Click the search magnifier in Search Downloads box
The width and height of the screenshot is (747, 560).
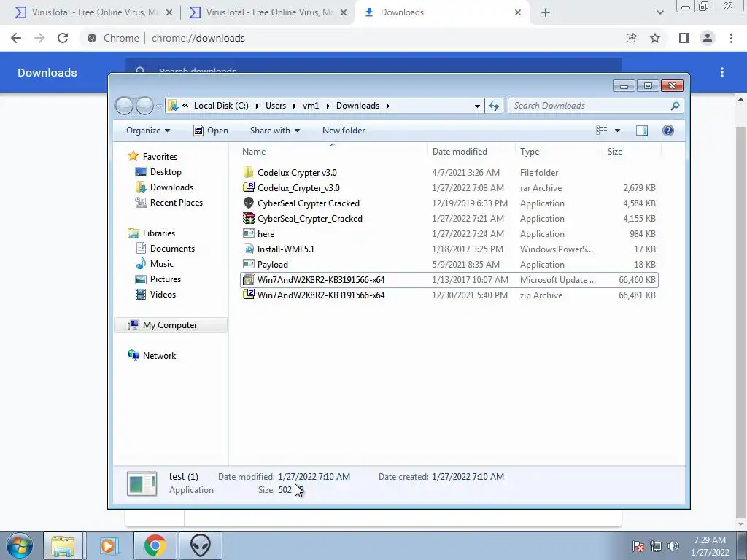tap(675, 106)
